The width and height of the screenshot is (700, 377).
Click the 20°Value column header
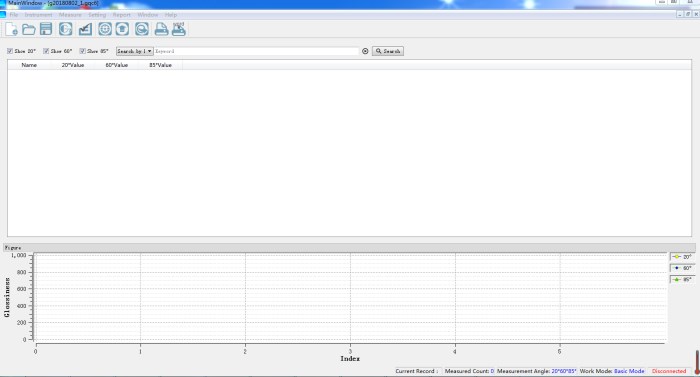pos(73,65)
